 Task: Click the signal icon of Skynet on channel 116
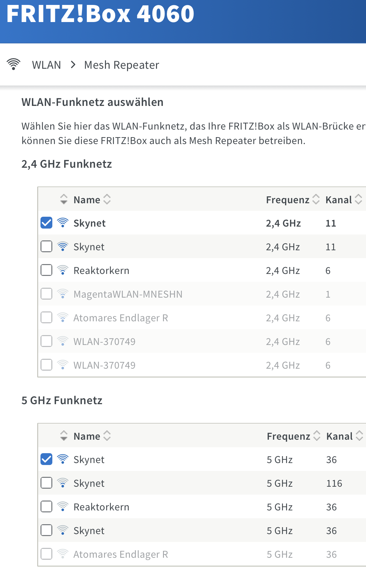tap(63, 483)
